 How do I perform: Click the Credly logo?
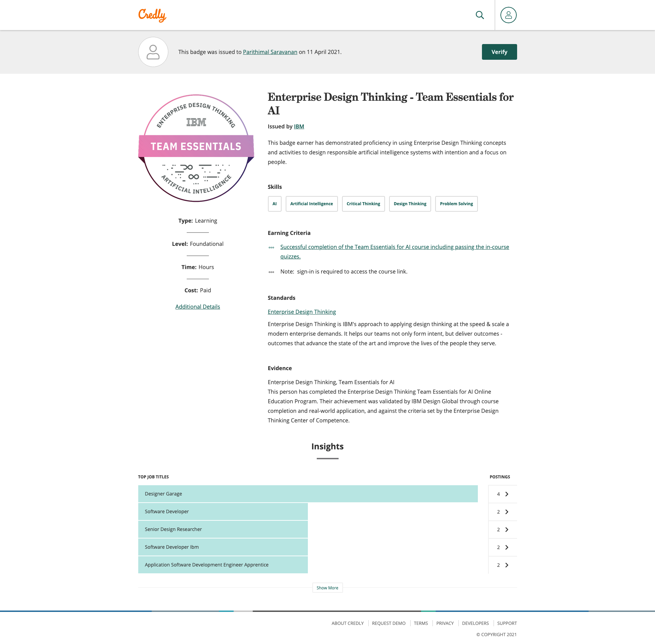[x=152, y=15]
